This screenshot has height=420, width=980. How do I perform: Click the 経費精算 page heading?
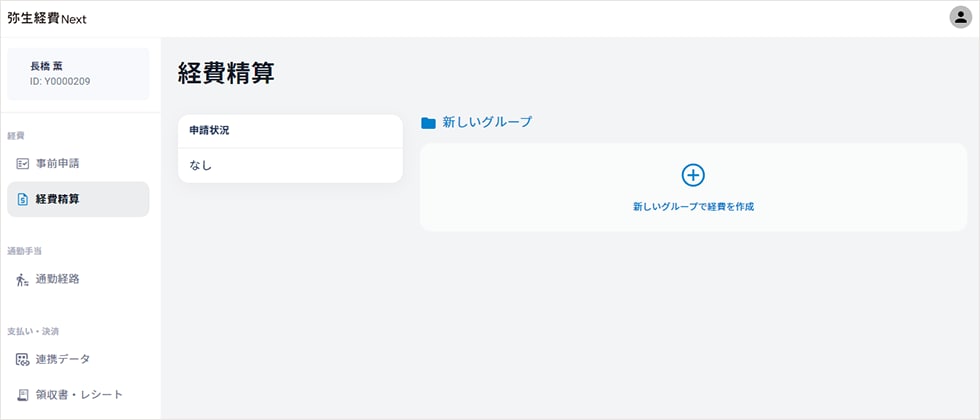pyautogui.click(x=226, y=72)
